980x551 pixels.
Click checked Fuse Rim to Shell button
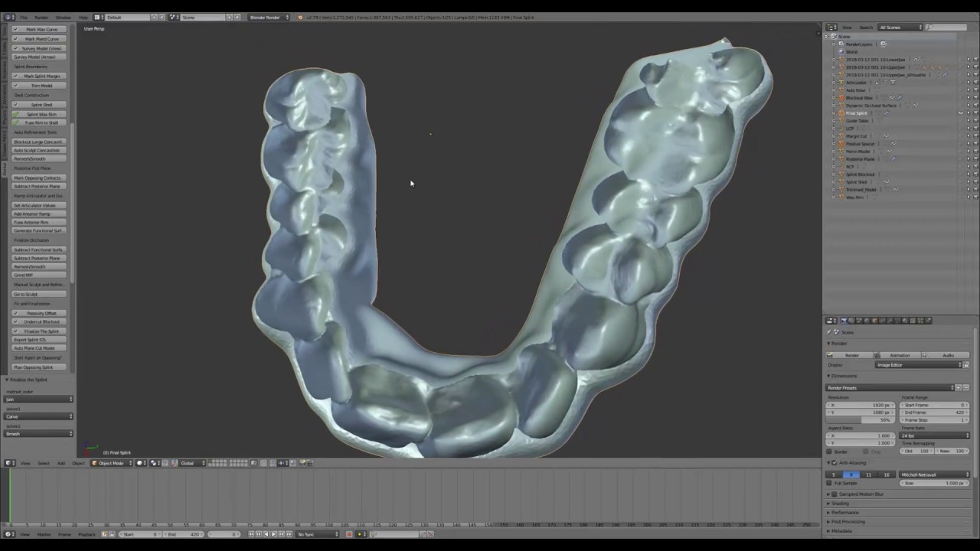pyautogui.click(x=39, y=122)
